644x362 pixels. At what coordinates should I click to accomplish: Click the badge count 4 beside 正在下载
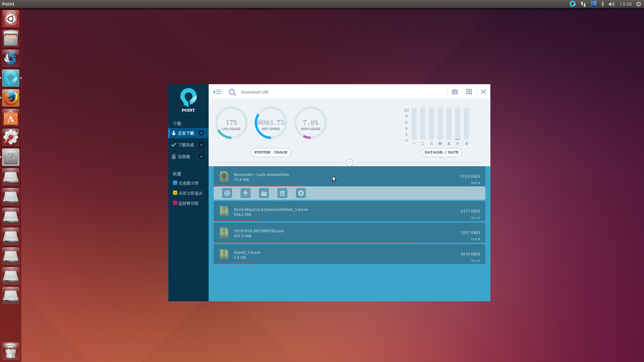[x=201, y=133]
